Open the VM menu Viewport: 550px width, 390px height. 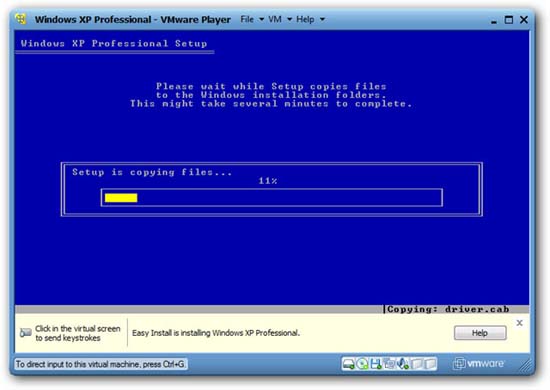[275, 19]
